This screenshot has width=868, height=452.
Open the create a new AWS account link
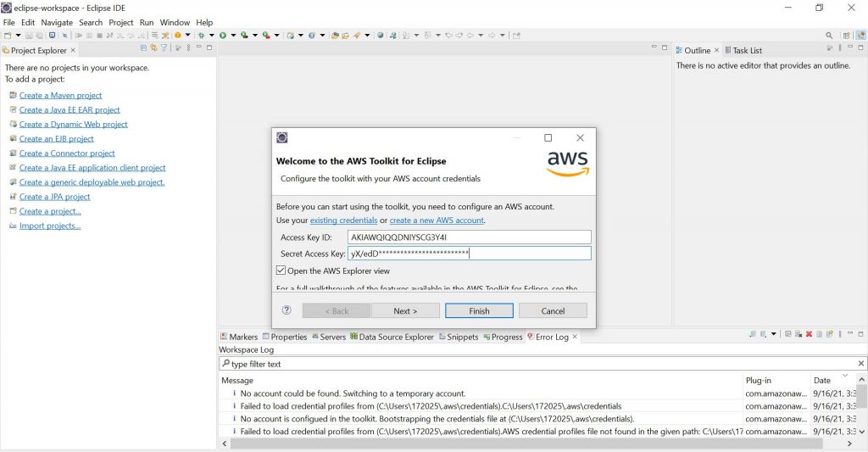437,220
